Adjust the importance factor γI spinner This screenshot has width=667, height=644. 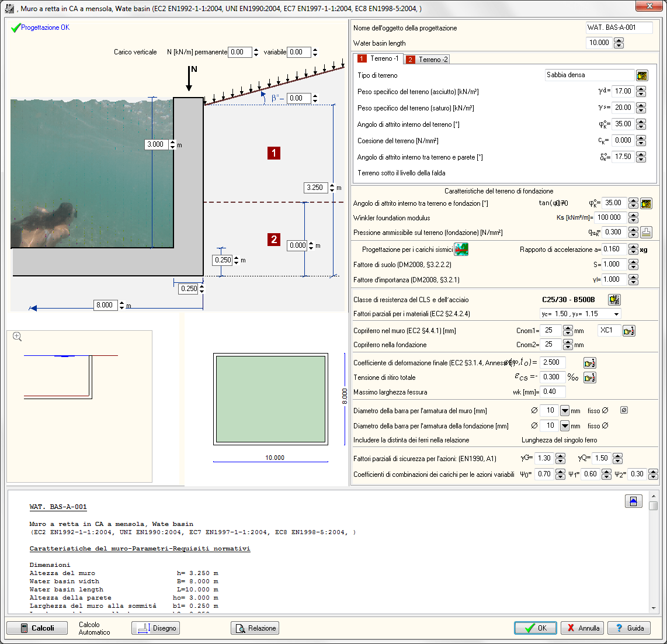click(x=633, y=280)
